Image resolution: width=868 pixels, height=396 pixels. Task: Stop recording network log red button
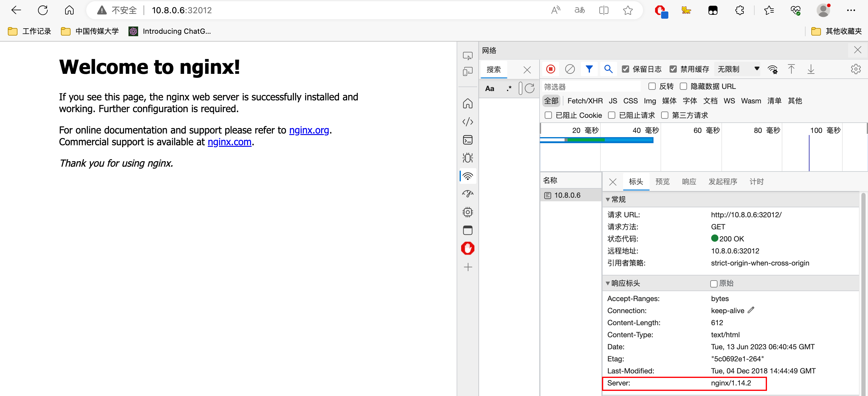tap(551, 69)
